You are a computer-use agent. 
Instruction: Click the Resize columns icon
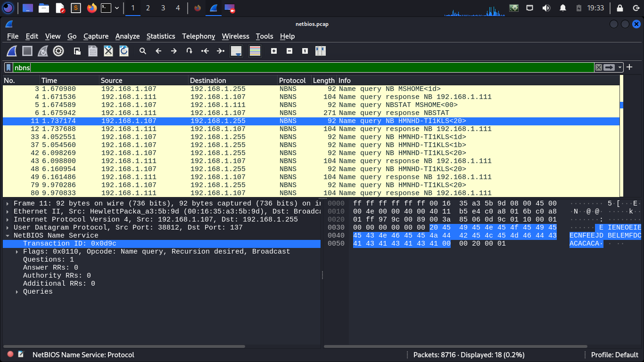point(321,51)
